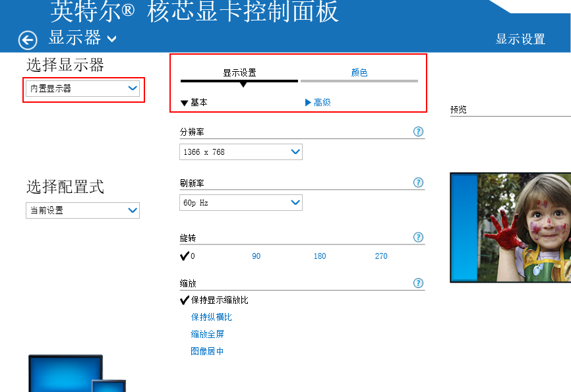Open the 1366 x 768 resolution dropdown
571x392 pixels.
point(241,152)
